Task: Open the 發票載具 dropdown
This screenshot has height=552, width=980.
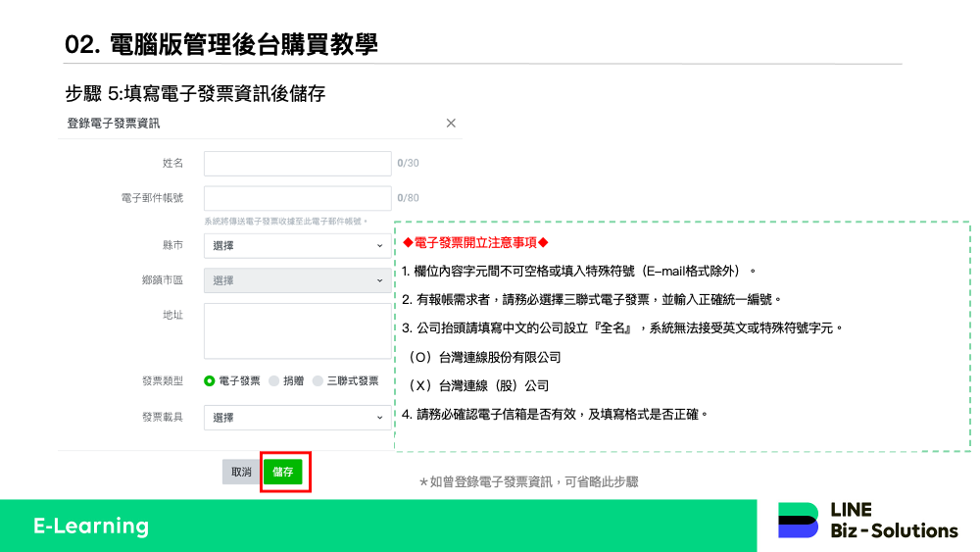Action: [x=297, y=418]
